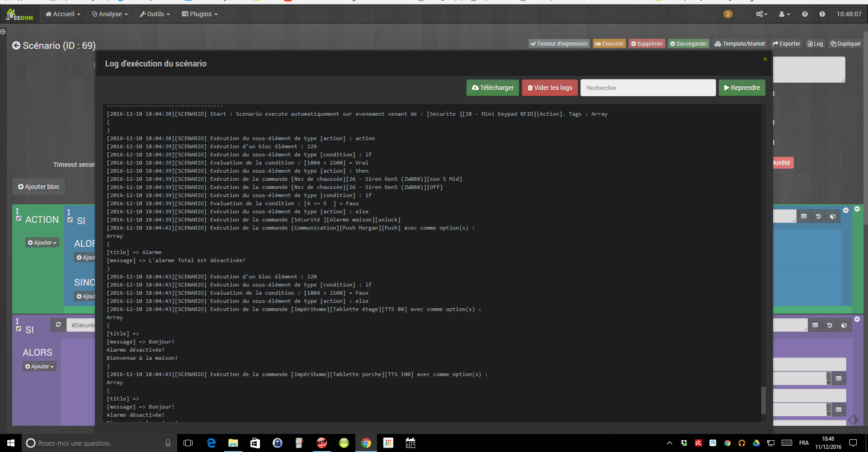The height and width of the screenshot is (452, 868).
Task: Show hidden system tray icons
Action: click(670, 443)
